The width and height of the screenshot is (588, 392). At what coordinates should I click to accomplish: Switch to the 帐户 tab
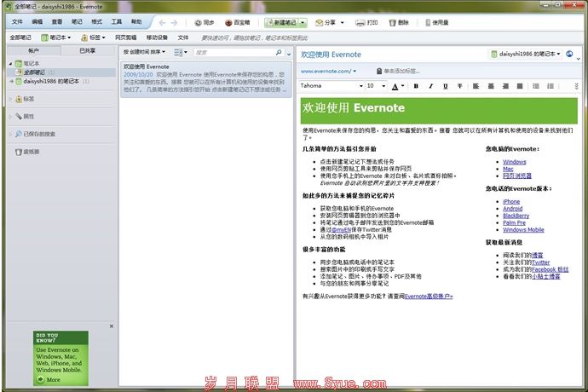[x=34, y=50]
